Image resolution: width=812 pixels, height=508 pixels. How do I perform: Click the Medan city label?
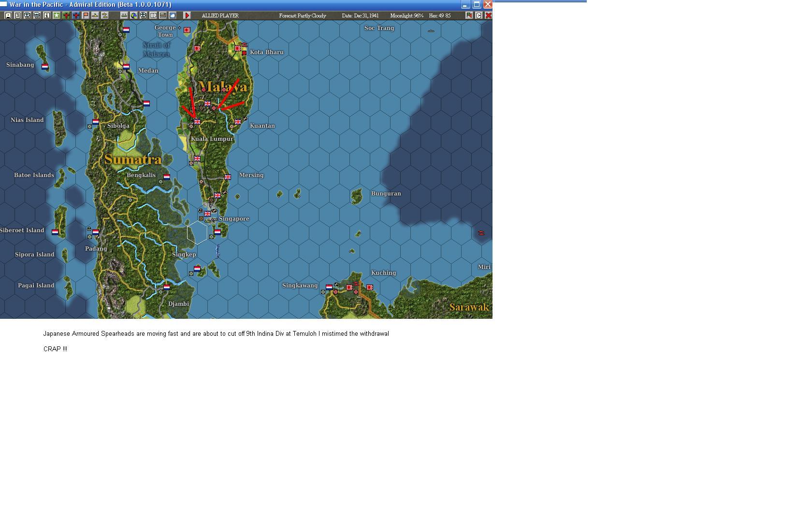tap(148, 71)
